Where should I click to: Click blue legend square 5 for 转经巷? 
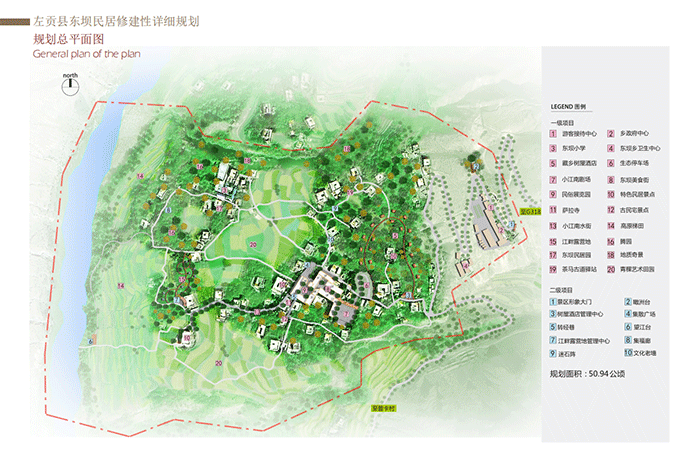point(552,326)
